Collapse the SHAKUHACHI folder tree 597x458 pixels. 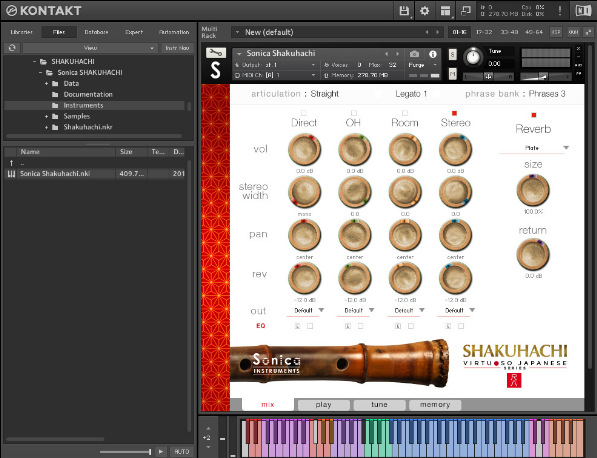tap(34, 61)
